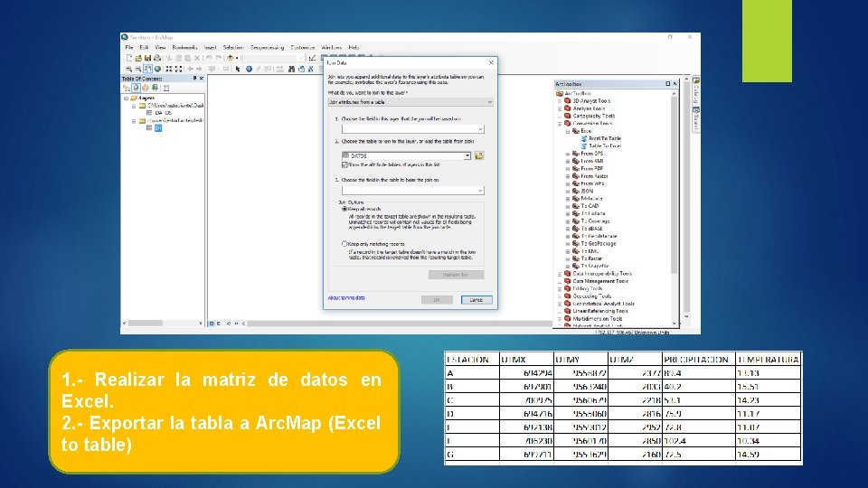Click the Print icon in the standard toolbar
Viewport: 868px width, 488px height.
[x=157, y=58]
